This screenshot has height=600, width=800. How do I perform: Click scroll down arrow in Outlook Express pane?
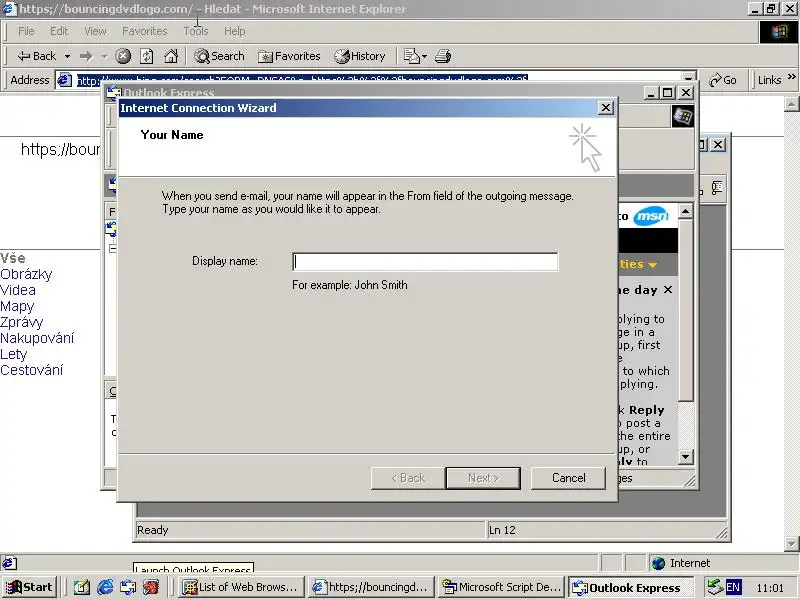point(686,457)
